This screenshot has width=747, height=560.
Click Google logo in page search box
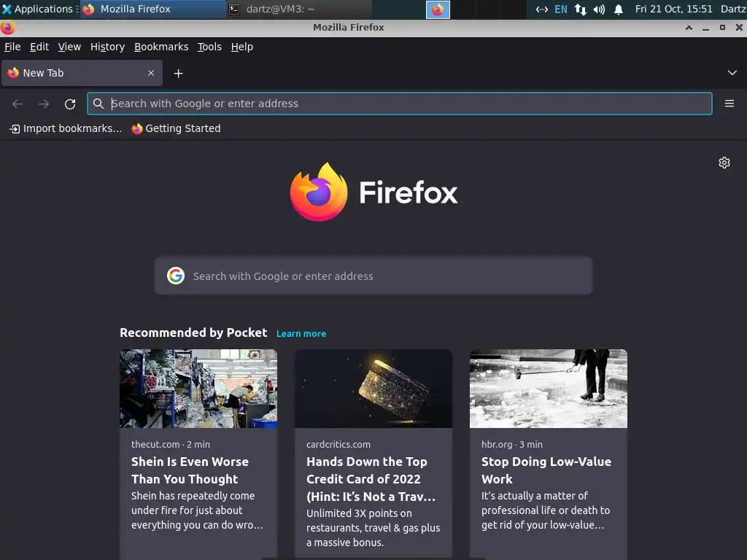tap(176, 276)
